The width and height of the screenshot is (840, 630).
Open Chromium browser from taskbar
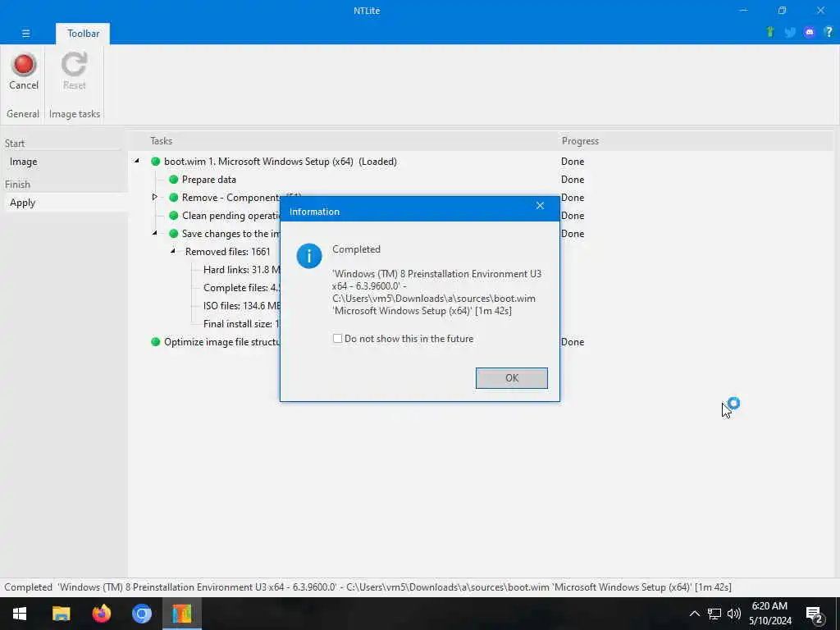pos(141,614)
